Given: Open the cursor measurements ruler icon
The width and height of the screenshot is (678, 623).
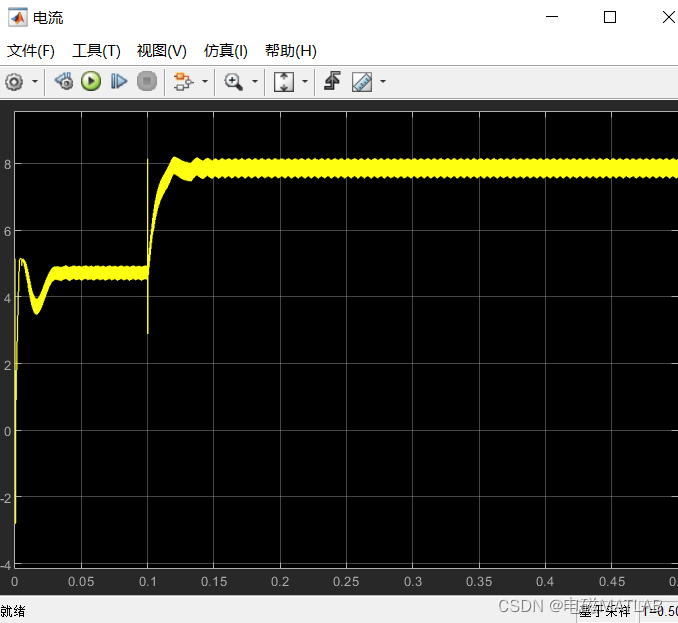Looking at the screenshot, I should (362, 82).
